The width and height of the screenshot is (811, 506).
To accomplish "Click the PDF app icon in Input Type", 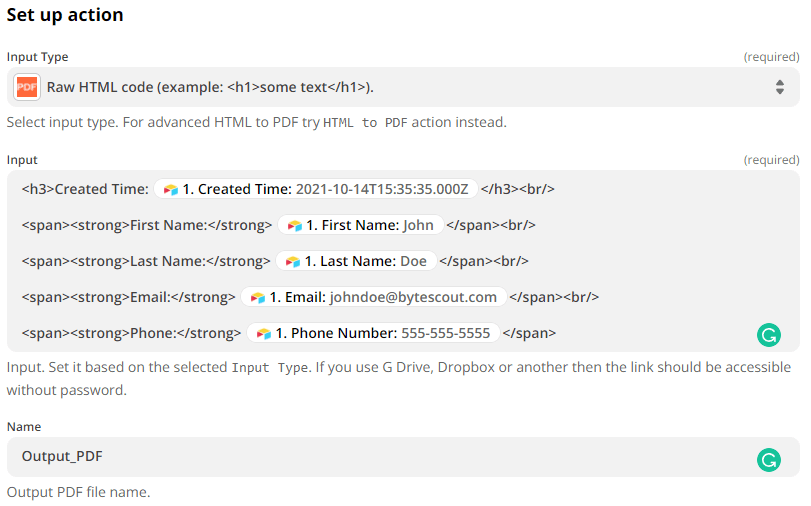I will pyautogui.click(x=27, y=88).
